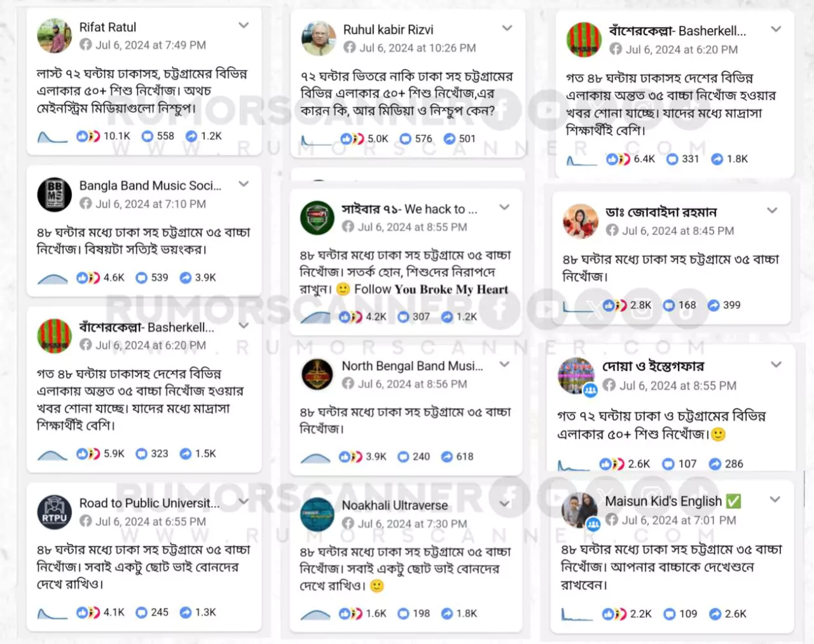Click reactions icon on Bangla Band Music post
Screen dimensions: 814x644
pyautogui.click(x=88, y=278)
